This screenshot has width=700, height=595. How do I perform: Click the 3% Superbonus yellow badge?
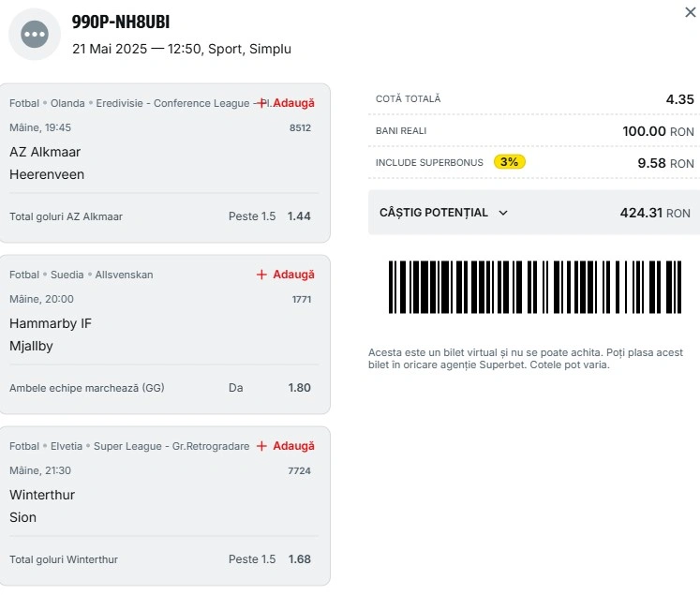click(510, 161)
